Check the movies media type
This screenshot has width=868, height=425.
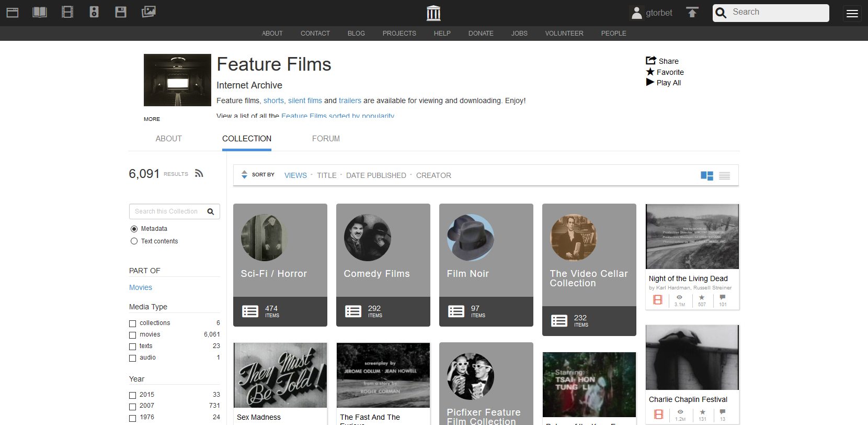point(132,335)
